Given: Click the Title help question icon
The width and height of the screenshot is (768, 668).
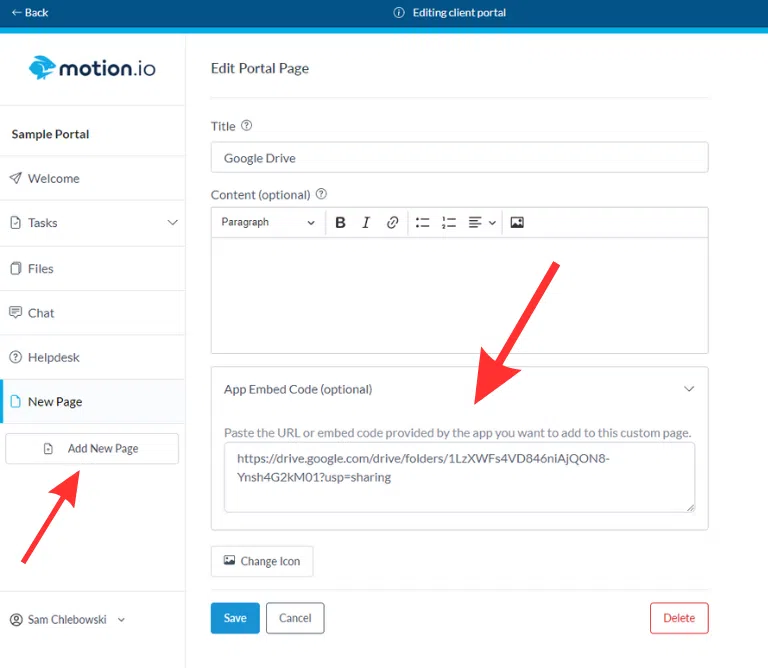Looking at the screenshot, I should coord(247,126).
